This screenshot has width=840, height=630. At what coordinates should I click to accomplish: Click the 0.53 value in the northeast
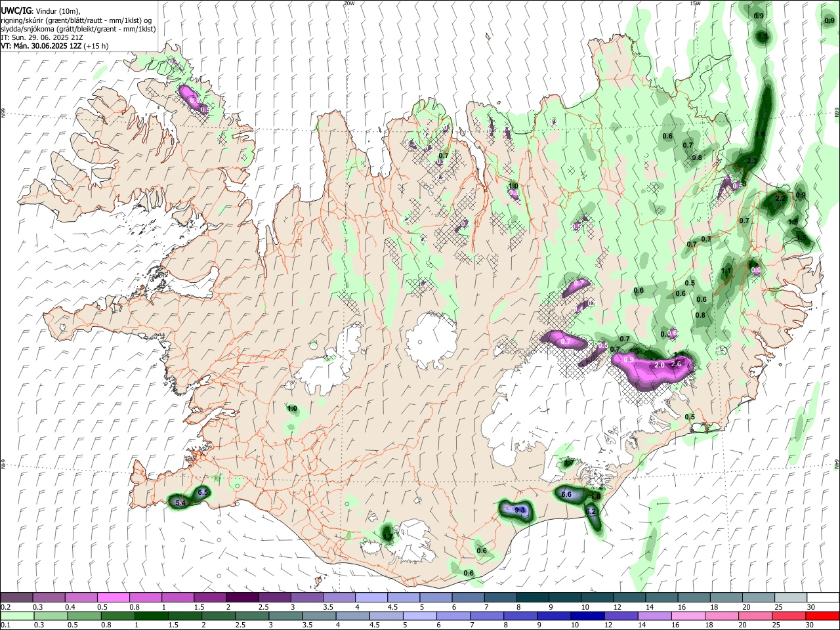point(740,185)
